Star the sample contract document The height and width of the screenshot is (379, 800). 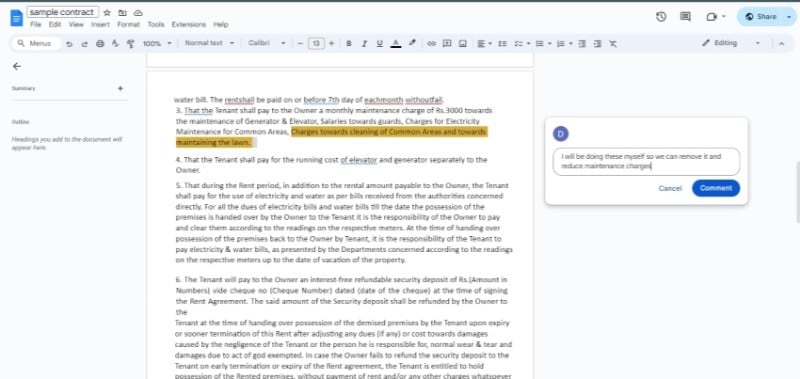coord(107,12)
